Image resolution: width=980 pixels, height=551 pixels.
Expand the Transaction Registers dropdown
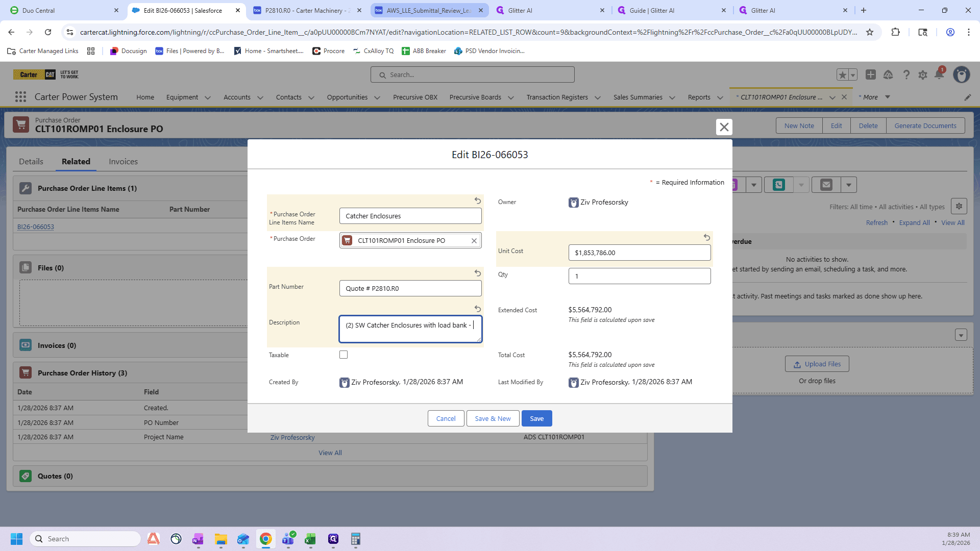[598, 98]
